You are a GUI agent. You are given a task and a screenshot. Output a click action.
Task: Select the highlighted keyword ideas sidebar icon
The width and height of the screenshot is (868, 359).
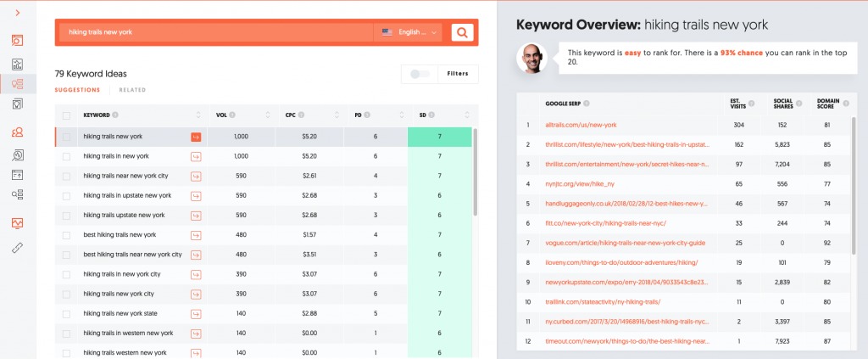tap(18, 84)
